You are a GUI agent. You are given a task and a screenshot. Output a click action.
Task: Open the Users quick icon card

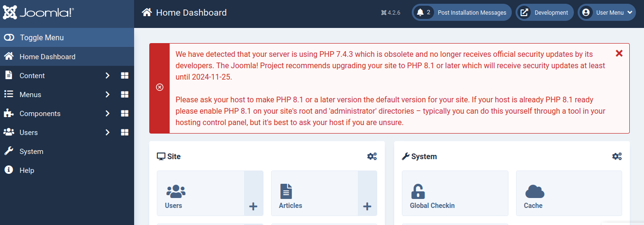(x=200, y=193)
